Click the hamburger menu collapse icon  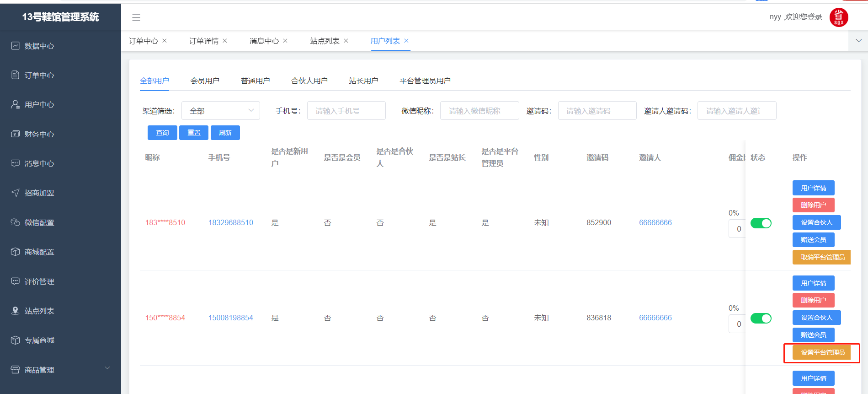136,17
